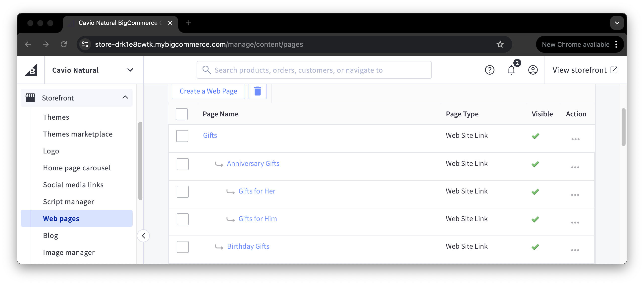Click the sidebar vertical scrollbar
The height and width of the screenshot is (285, 644).
tap(140, 161)
